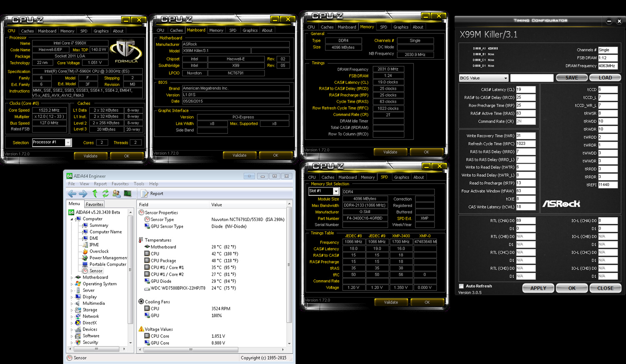Click the Multimedia speaker icon in the tree

coord(78,304)
